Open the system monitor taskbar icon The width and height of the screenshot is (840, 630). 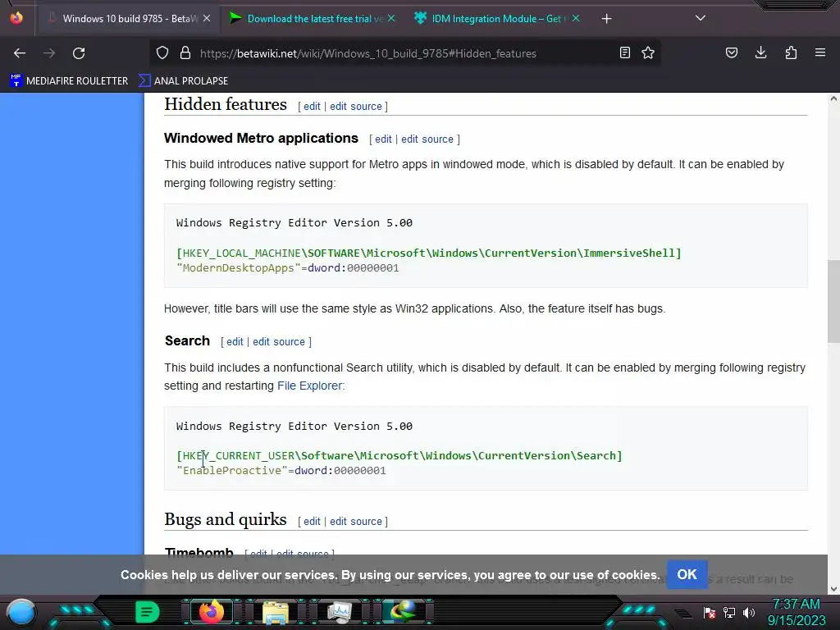[339, 612]
